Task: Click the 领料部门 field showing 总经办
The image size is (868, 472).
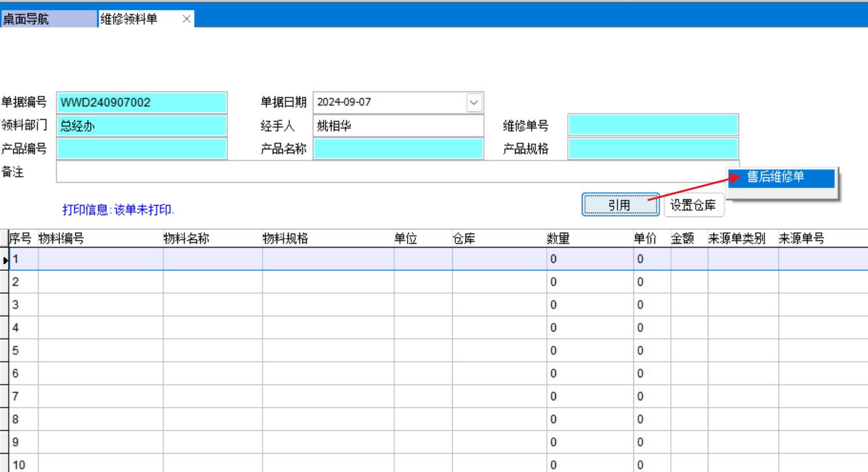Action: click(x=141, y=125)
